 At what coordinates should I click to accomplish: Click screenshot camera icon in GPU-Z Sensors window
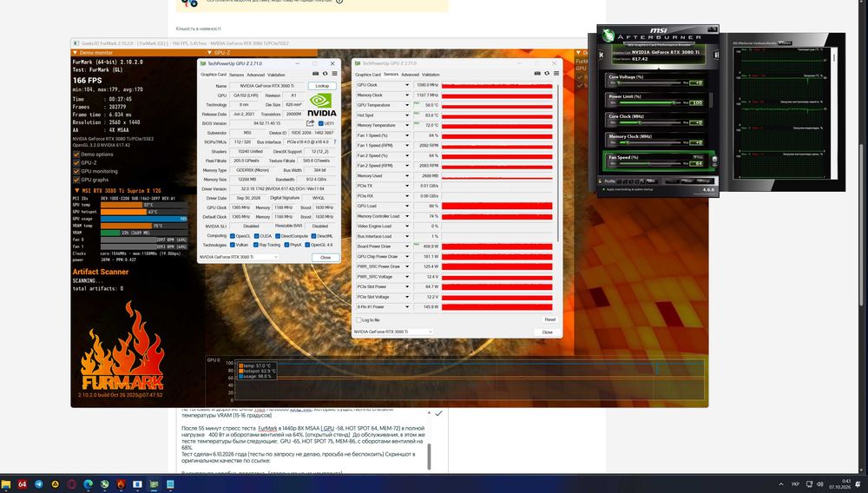(x=537, y=73)
